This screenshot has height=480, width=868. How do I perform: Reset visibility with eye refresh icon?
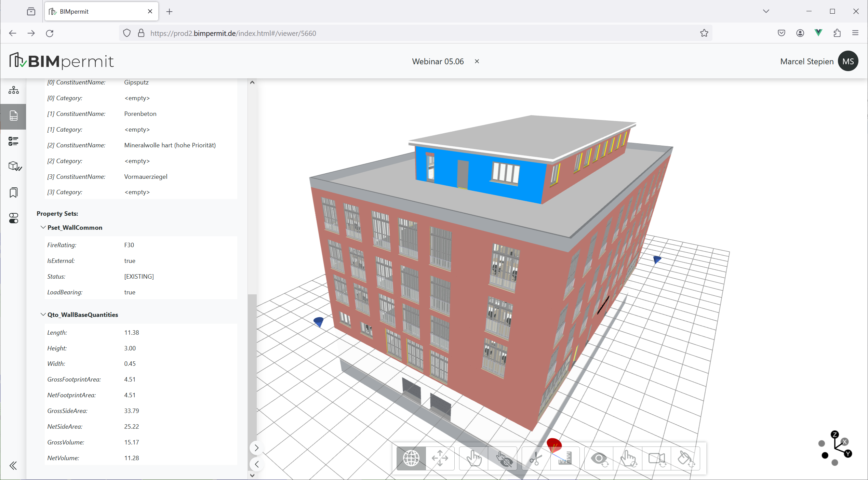[599, 458]
